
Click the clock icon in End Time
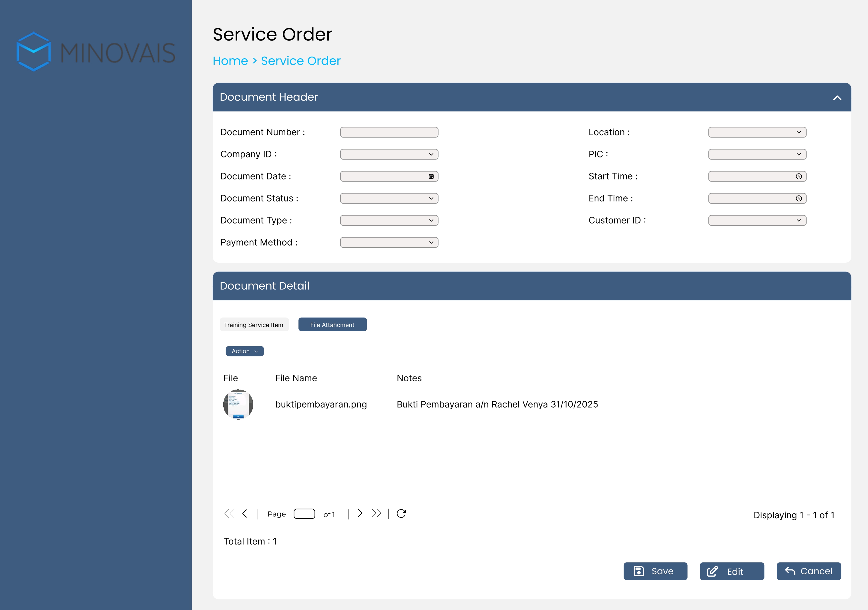(799, 198)
